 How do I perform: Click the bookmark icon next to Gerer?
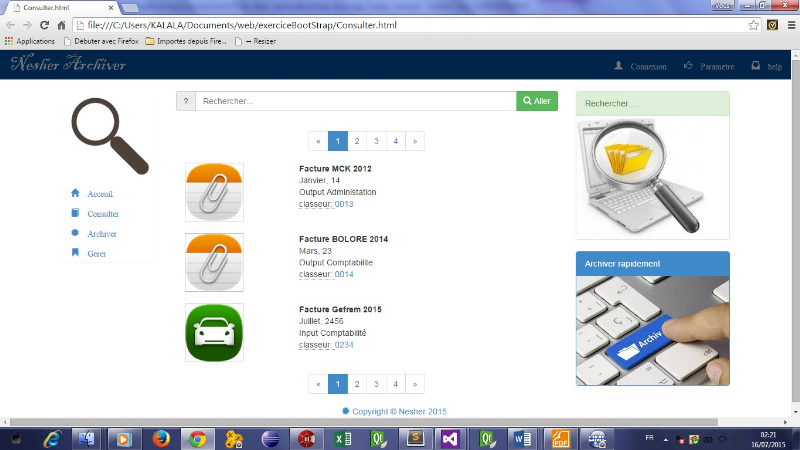pyautogui.click(x=76, y=253)
